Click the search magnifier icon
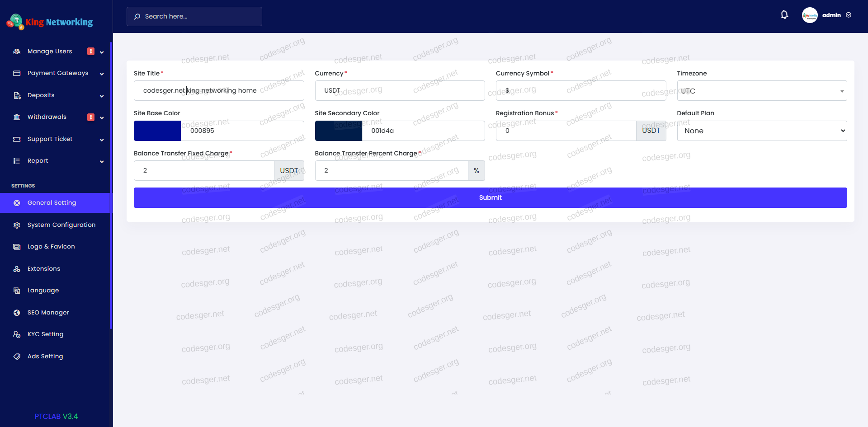The width and height of the screenshot is (868, 427). pos(137,17)
